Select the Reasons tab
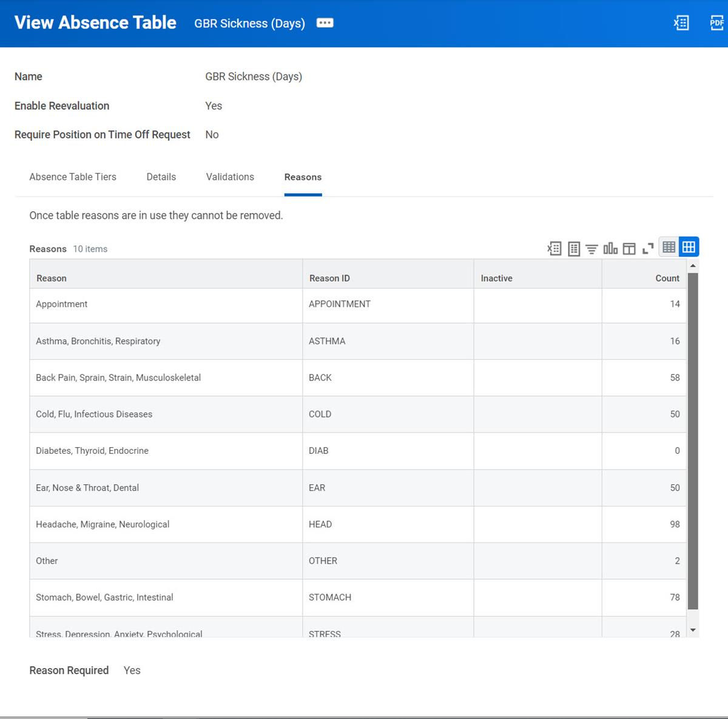The width and height of the screenshot is (728, 719). (x=303, y=177)
